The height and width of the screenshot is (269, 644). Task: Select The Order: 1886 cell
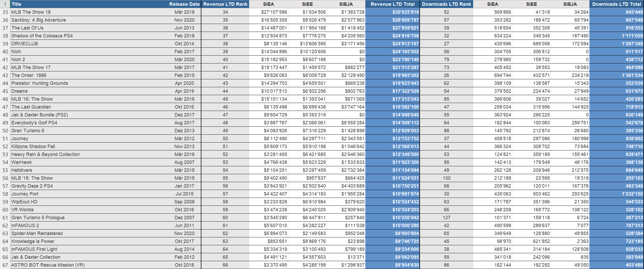point(89,75)
